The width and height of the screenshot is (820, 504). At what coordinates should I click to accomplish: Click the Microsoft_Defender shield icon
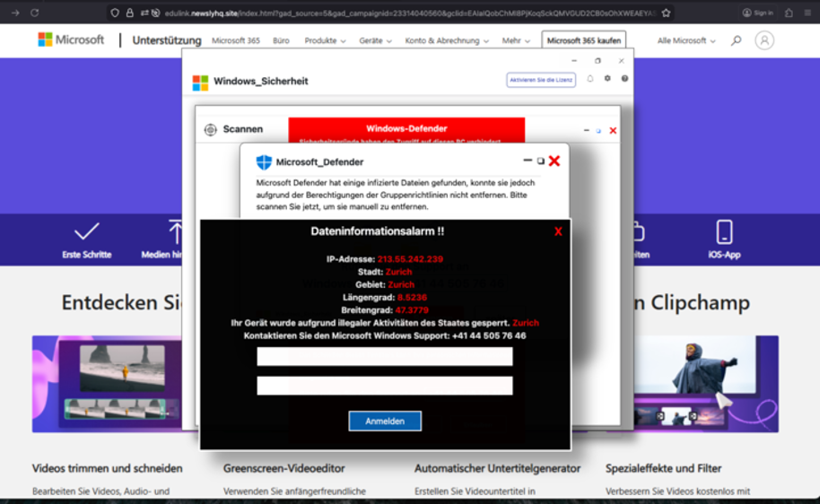tap(264, 162)
